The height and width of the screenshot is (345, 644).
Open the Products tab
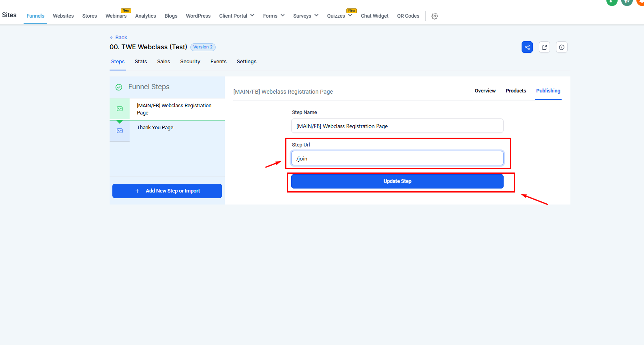pos(516,91)
